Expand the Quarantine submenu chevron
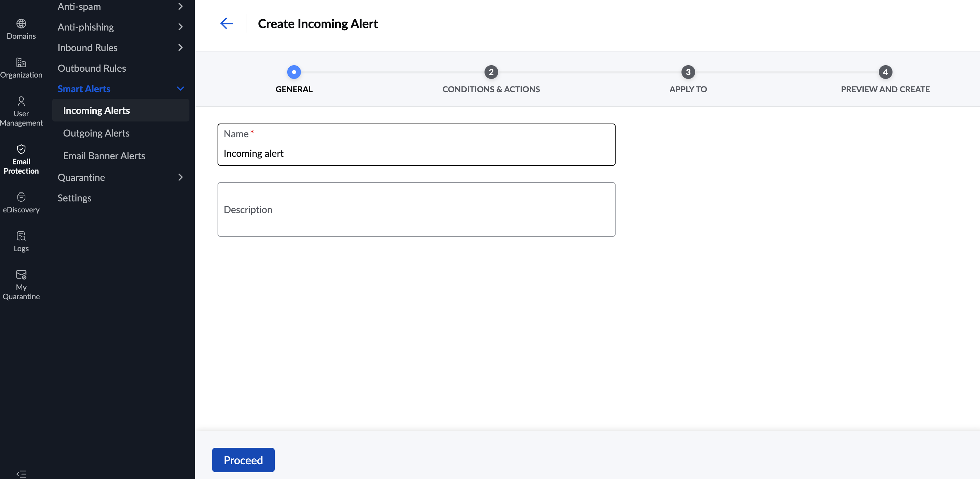The width and height of the screenshot is (980, 479). click(x=180, y=177)
